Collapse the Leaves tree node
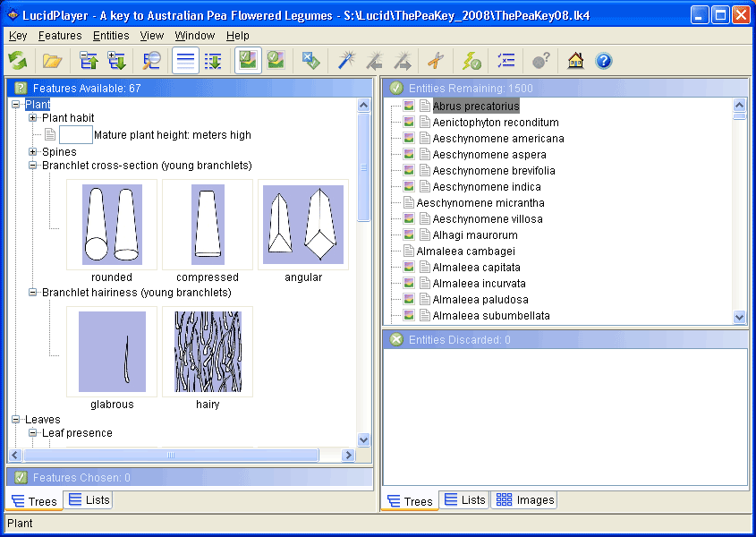Image resolution: width=756 pixels, height=537 pixels. (16, 420)
